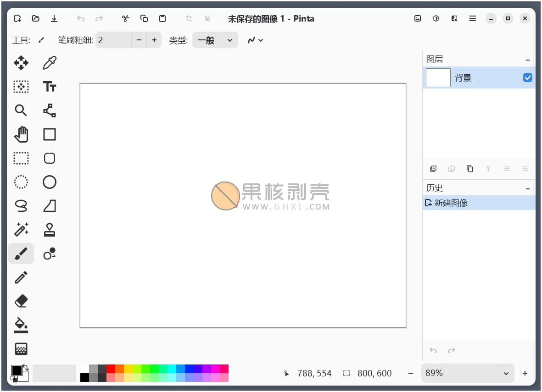Collapse the 历史 (History) panel
Viewport: 542px width, 392px height.
point(527,188)
